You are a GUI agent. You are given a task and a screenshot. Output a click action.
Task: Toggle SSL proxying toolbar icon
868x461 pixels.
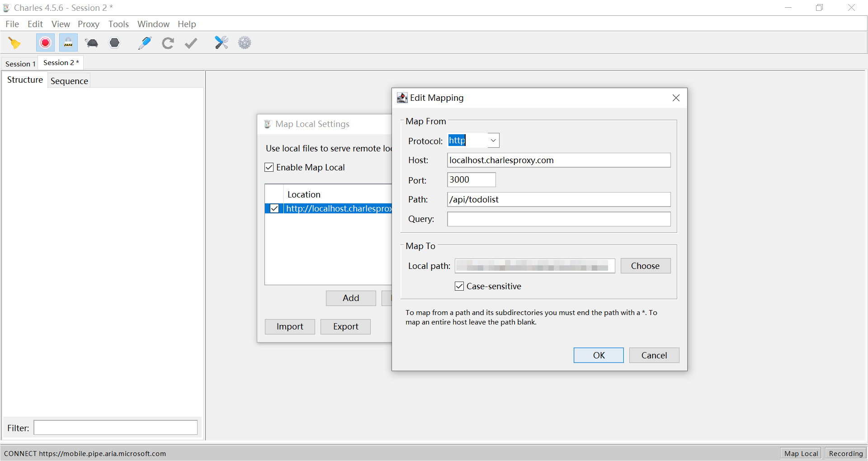68,43
